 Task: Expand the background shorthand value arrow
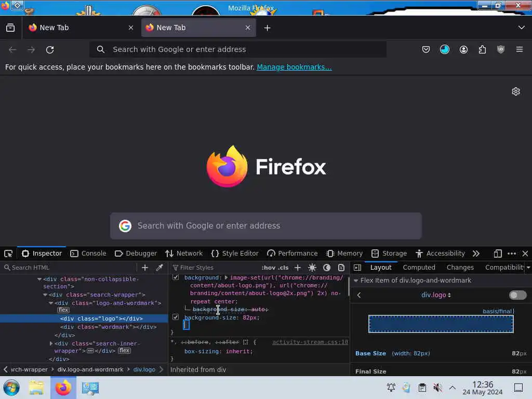[226, 277]
